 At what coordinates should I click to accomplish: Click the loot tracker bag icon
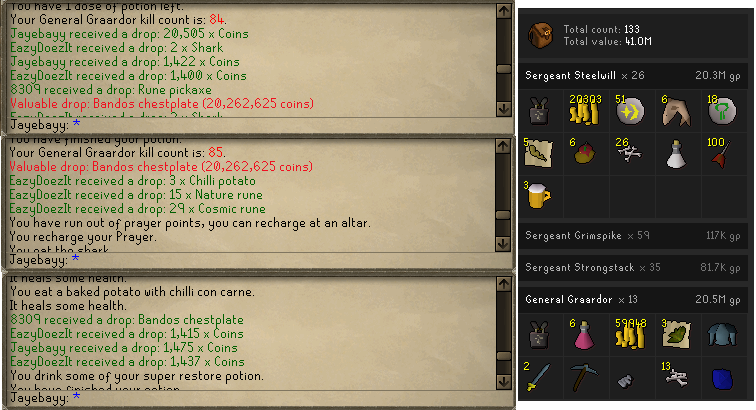pyautogui.click(x=540, y=35)
